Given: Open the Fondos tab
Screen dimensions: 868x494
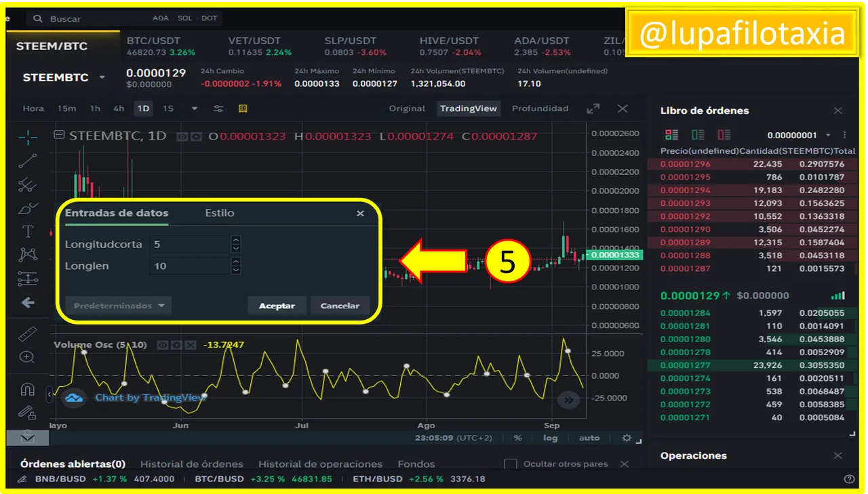Looking at the screenshot, I should 416,464.
